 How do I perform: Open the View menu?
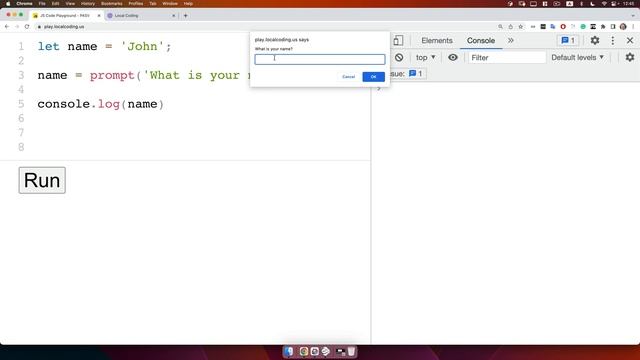coord(70,4)
